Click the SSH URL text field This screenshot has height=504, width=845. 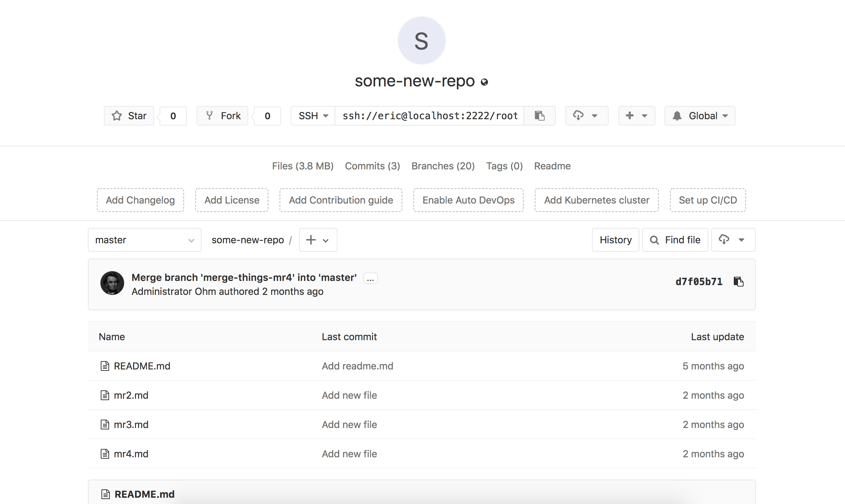tap(429, 116)
